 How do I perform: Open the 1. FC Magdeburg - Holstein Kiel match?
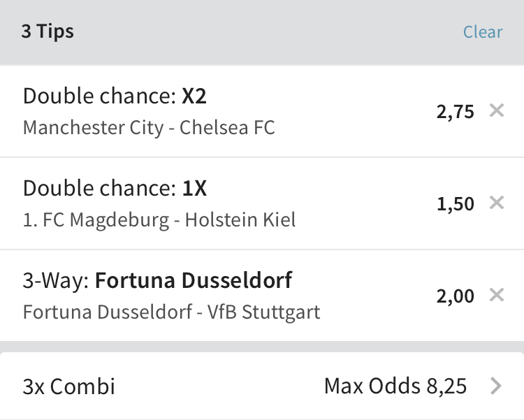[x=159, y=220]
